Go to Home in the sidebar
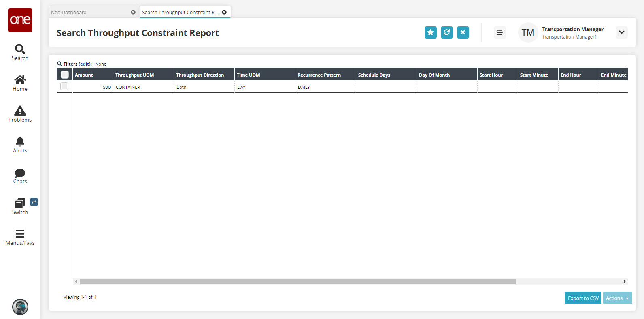The height and width of the screenshot is (319, 644). pyautogui.click(x=20, y=83)
